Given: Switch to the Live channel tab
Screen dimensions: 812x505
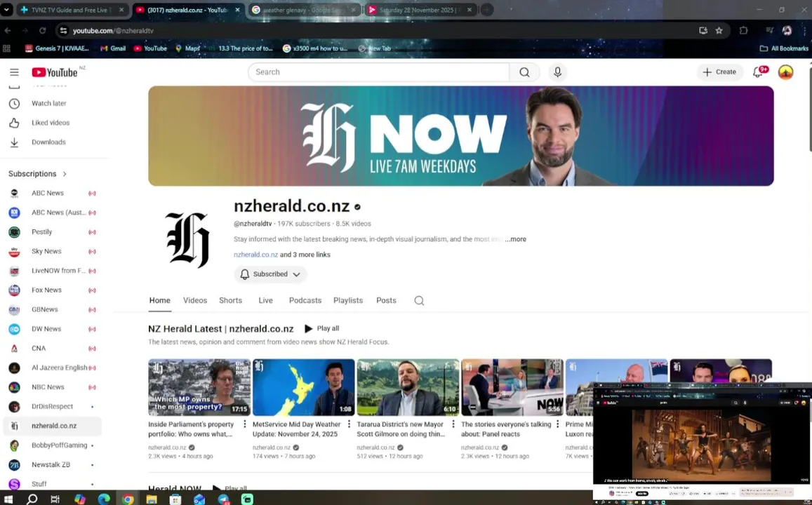Looking at the screenshot, I should point(266,301).
